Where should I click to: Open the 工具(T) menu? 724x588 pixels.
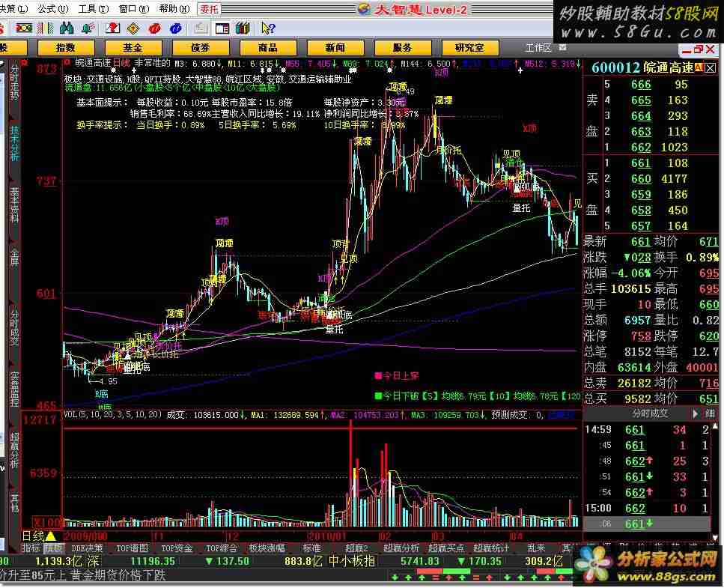click(x=94, y=9)
